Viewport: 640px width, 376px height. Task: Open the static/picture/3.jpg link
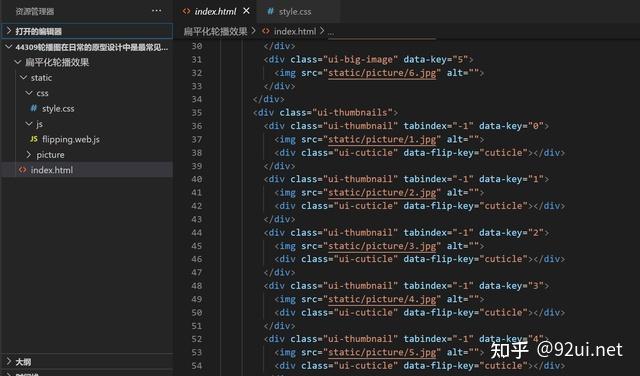[x=382, y=246]
